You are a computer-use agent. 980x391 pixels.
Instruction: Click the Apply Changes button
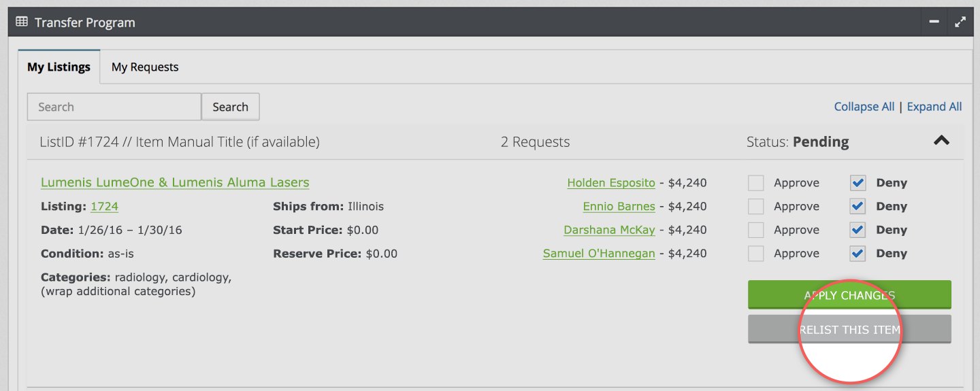849,295
